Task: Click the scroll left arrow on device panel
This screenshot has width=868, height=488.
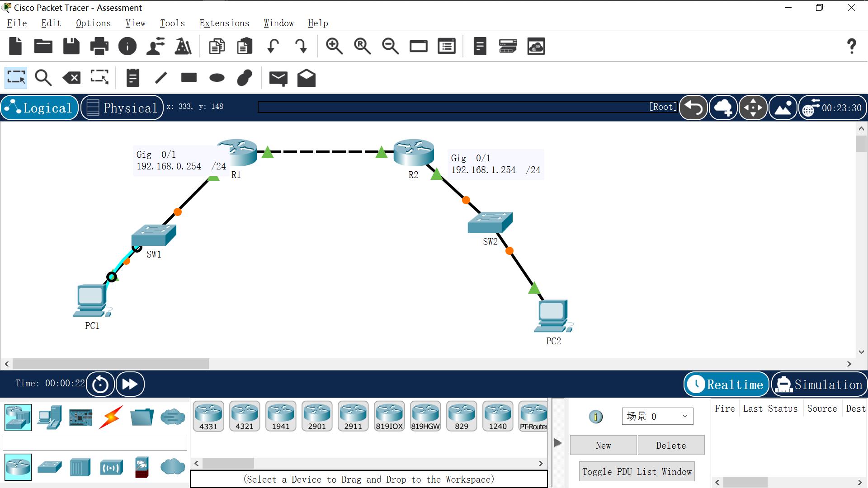Action: click(x=196, y=463)
